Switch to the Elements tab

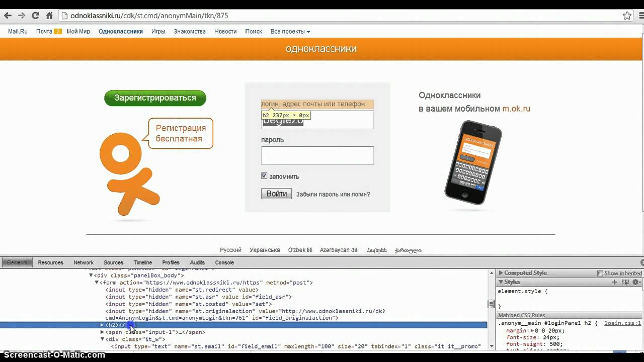click(x=17, y=262)
